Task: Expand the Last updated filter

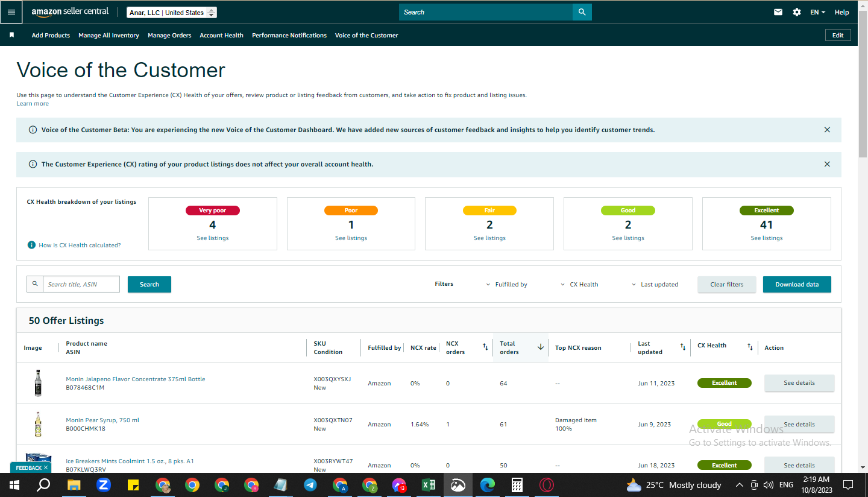Action: pos(655,284)
